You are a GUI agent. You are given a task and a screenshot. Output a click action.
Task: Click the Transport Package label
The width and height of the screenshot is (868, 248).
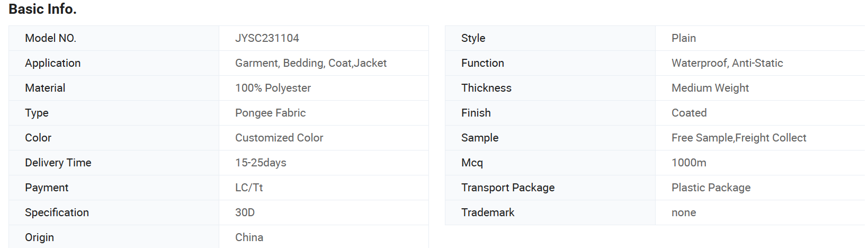click(x=508, y=188)
